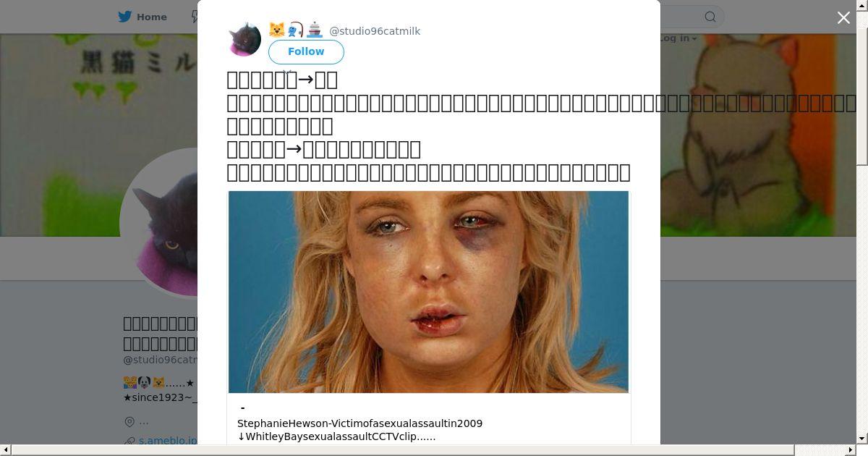
Task: Click the cat avatar in tweet header
Action: [x=244, y=39]
